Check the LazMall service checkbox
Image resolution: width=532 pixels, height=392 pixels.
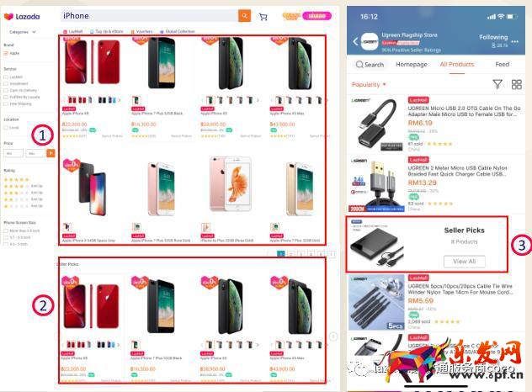(x=6, y=77)
